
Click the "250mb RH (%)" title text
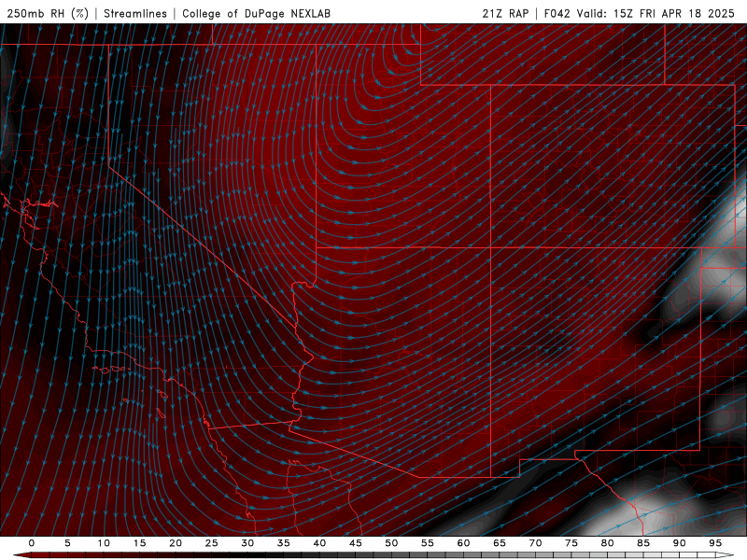click(x=48, y=13)
